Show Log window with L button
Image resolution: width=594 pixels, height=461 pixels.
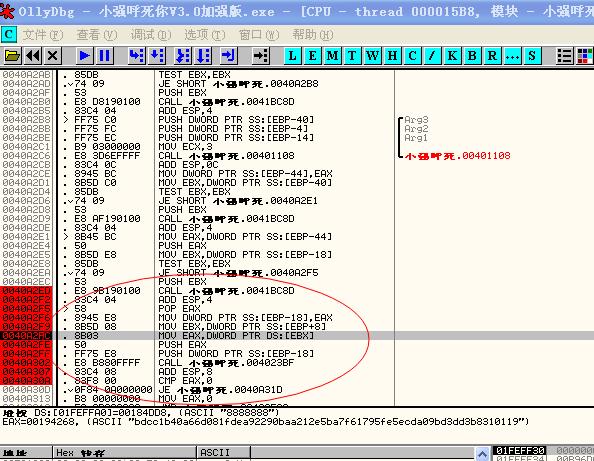[x=293, y=56]
